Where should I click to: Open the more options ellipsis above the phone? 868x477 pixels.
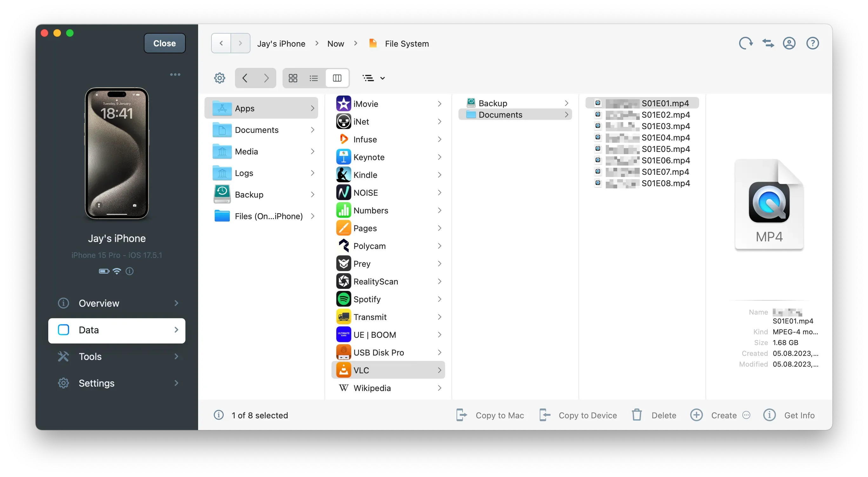[x=175, y=75]
